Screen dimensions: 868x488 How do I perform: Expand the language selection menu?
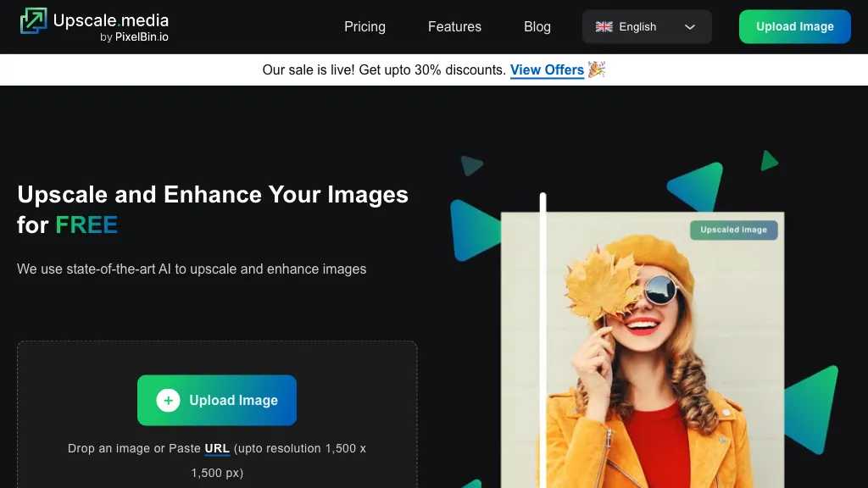(x=647, y=26)
